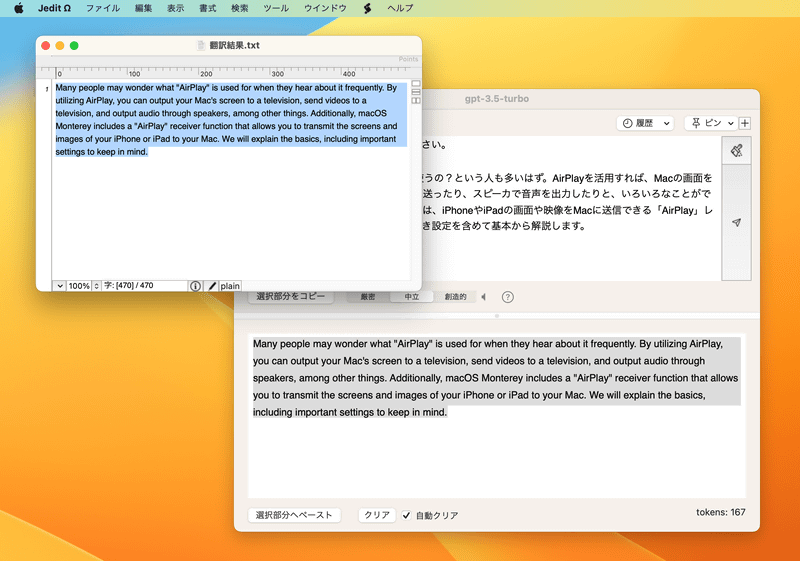Open the 表示 menu
800x561 pixels.
click(x=176, y=8)
